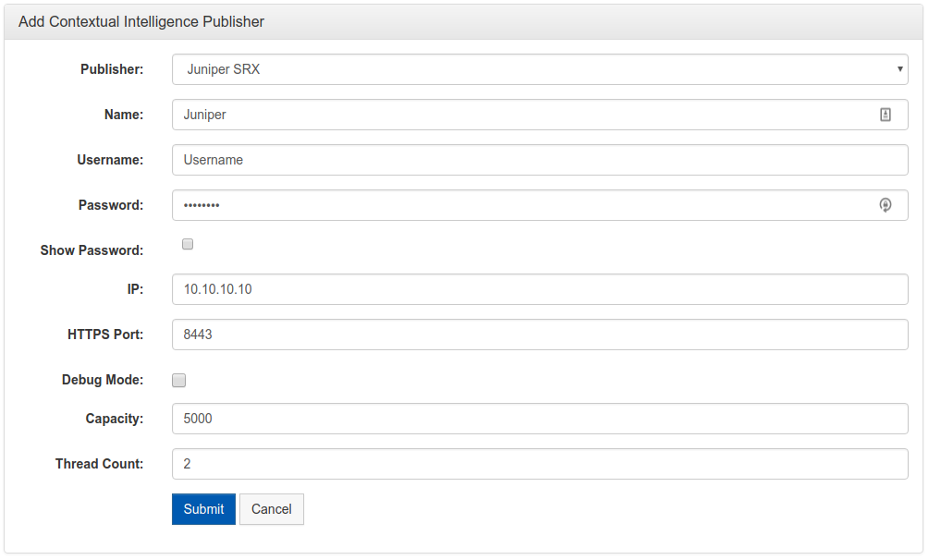The width and height of the screenshot is (929, 560).
Task: Click the password manager icon in Password field
Action: tap(886, 205)
